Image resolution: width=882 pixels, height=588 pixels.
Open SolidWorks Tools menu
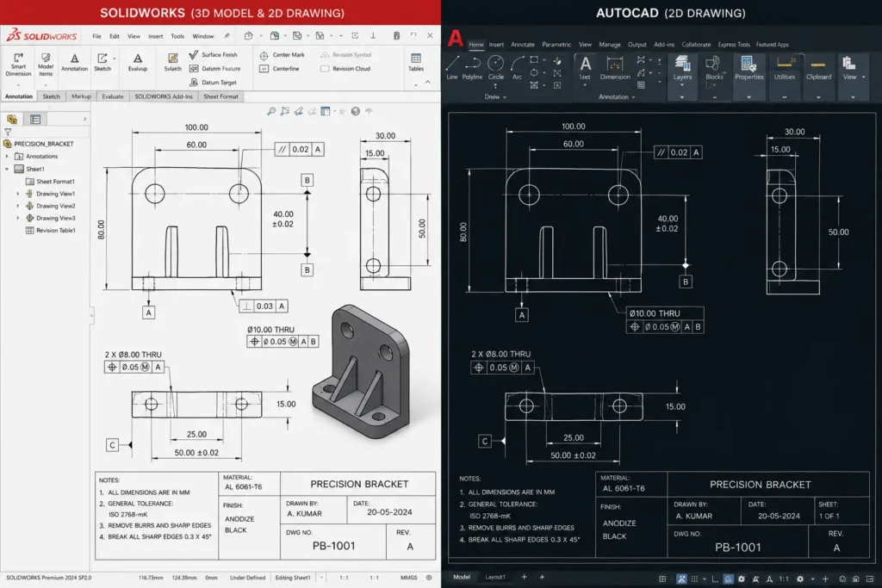[177, 36]
